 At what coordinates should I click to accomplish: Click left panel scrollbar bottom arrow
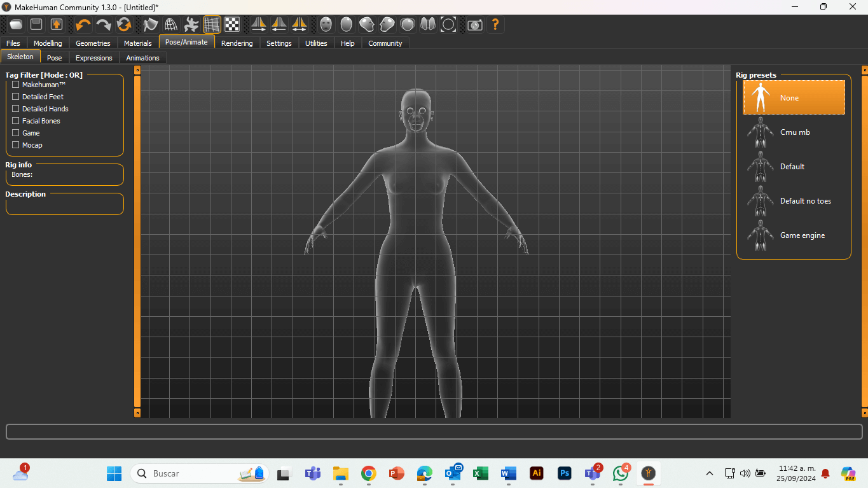tap(137, 413)
